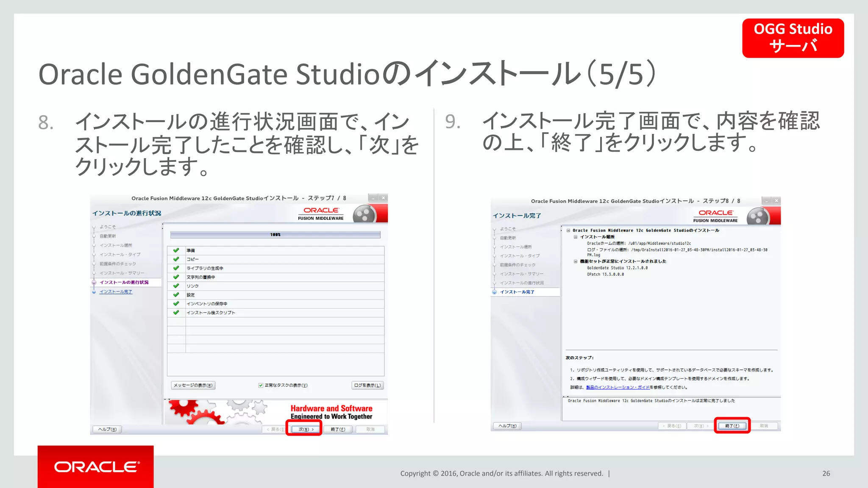Image resolution: width=868 pixels, height=488 pixels.
Task: Click the green check icon beside インベントリの保存中
Action: pos(176,304)
